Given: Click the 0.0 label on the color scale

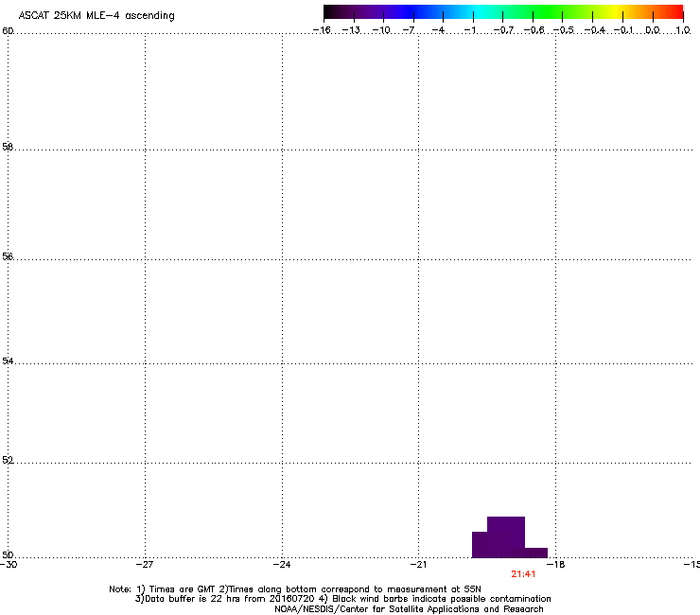Looking at the screenshot, I should click(653, 30).
